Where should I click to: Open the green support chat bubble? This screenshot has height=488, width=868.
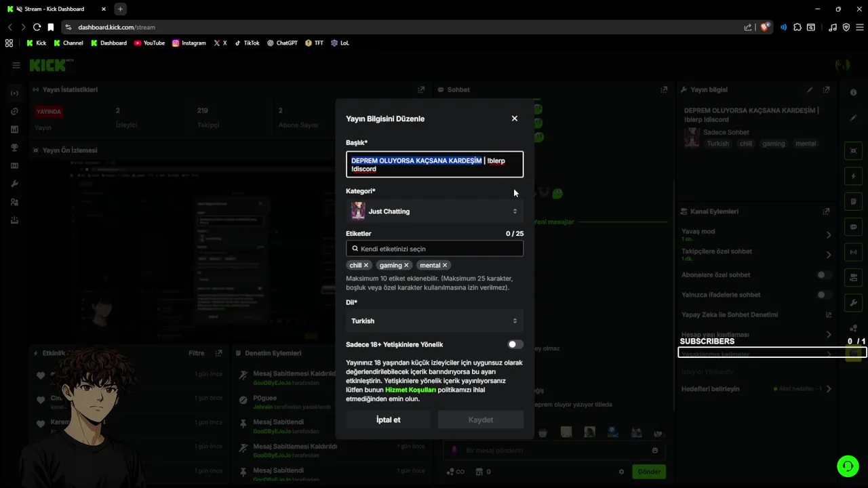coord(848,466)
